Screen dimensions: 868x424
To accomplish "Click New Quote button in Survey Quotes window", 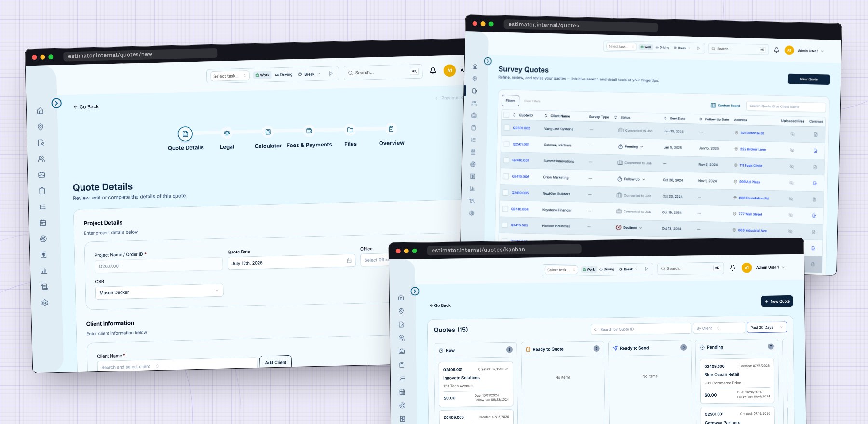I will pyautogui.click(x=809, y=79).
